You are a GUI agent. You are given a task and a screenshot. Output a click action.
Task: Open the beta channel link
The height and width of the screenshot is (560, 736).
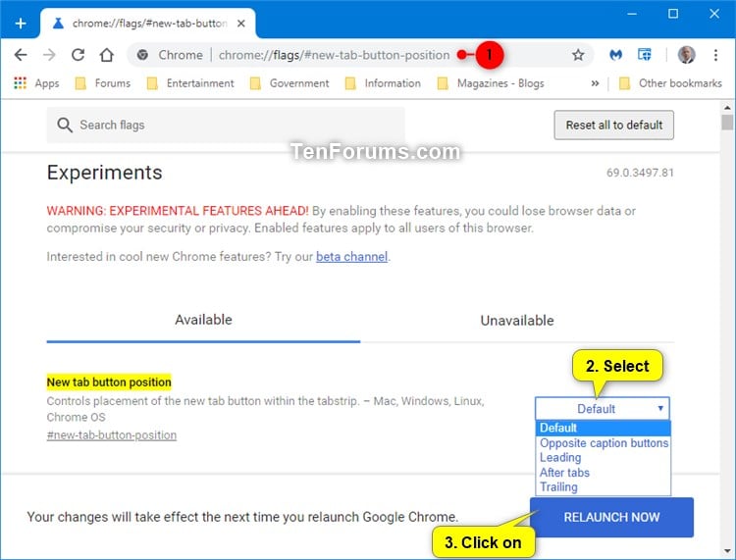pyautogui.click(x=352, y=257)
